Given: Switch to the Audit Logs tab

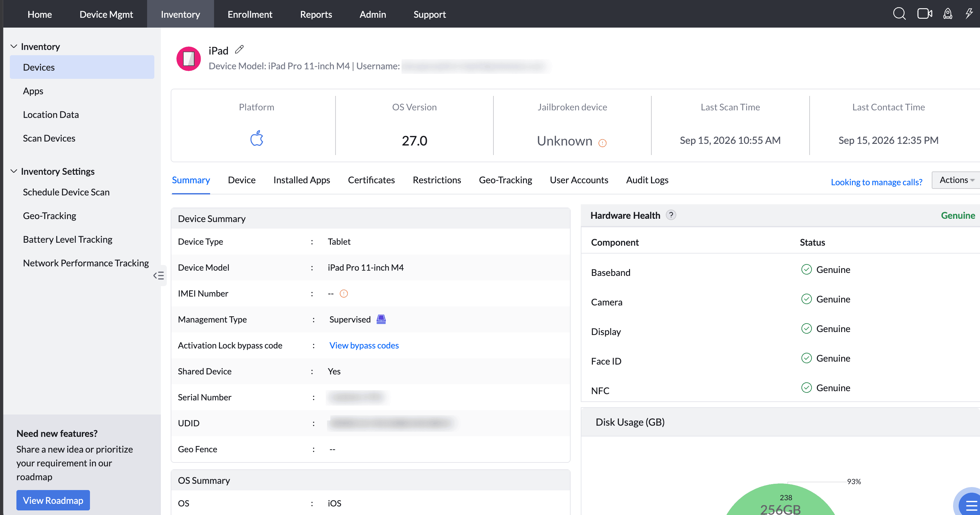Looking at the screenshot, I should (647, 180).
